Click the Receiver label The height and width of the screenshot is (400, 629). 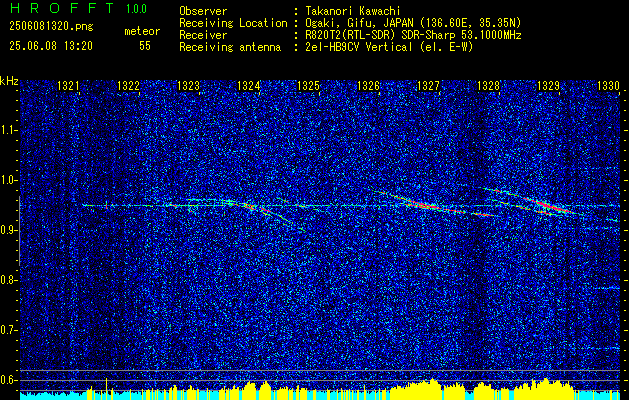[x=203, y=35]
